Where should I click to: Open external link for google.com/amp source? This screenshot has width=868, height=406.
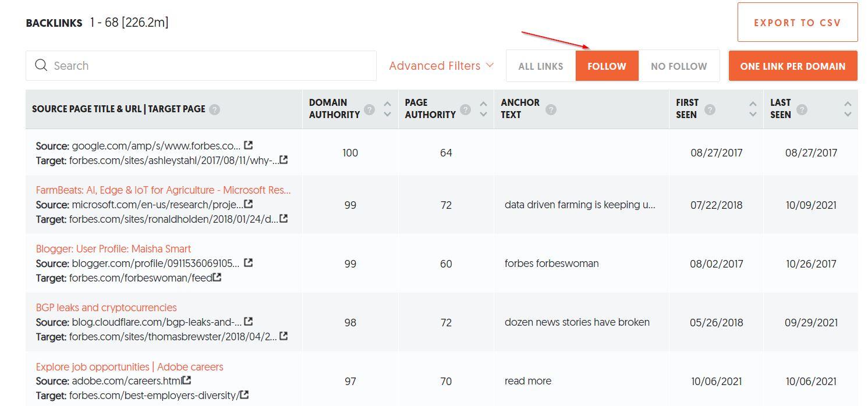(x=249, y=145)
